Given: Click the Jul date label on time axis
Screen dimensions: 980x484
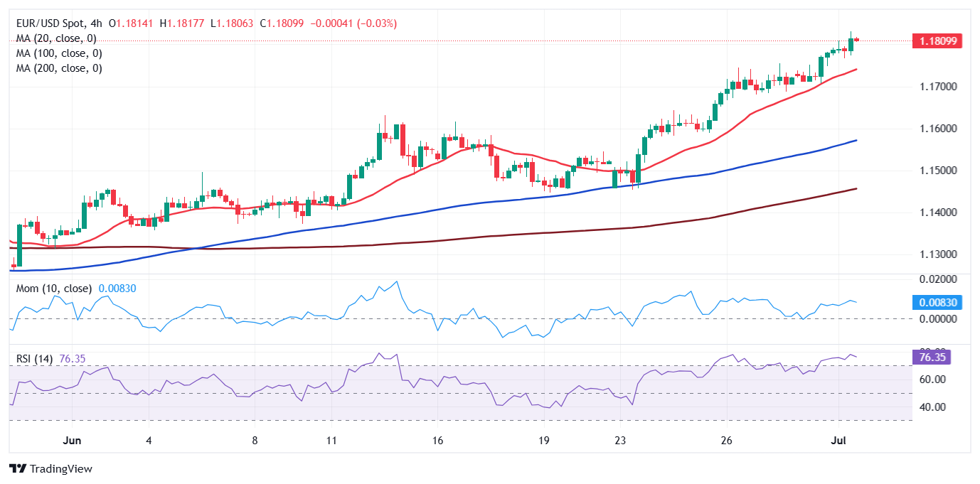Looking at the screenshot, I should click(x=837, y=441).
